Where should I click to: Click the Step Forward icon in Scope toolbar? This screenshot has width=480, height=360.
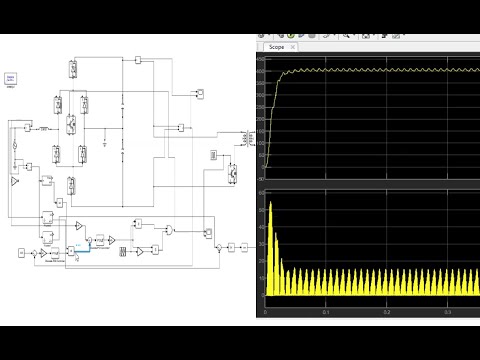301,36
